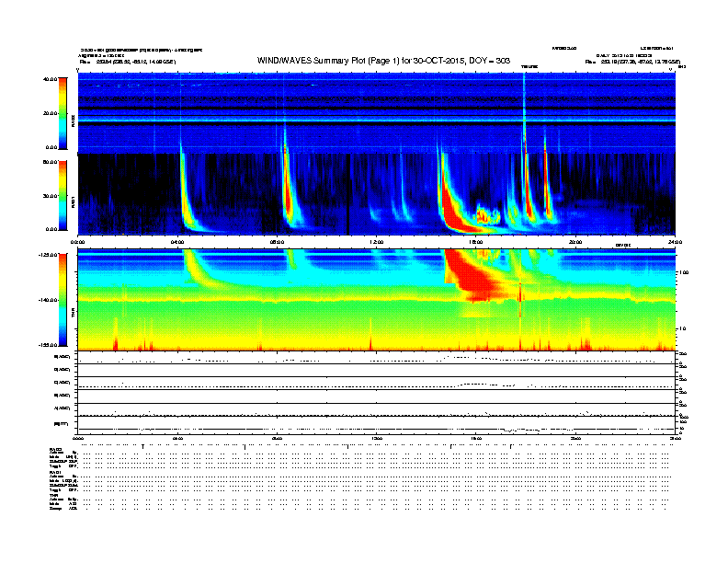Click the 20.00 label on RAD2 scale
Screen dimensions: 728x563
(51, 113)
